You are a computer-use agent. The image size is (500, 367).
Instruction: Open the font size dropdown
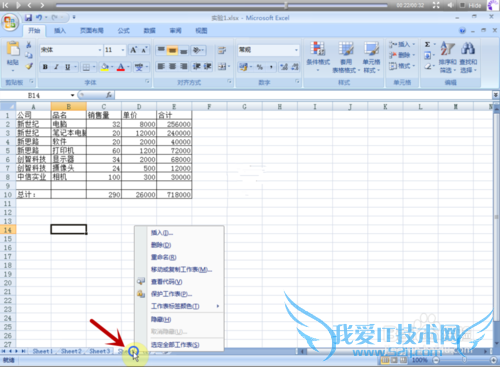(x=123, y=50)
